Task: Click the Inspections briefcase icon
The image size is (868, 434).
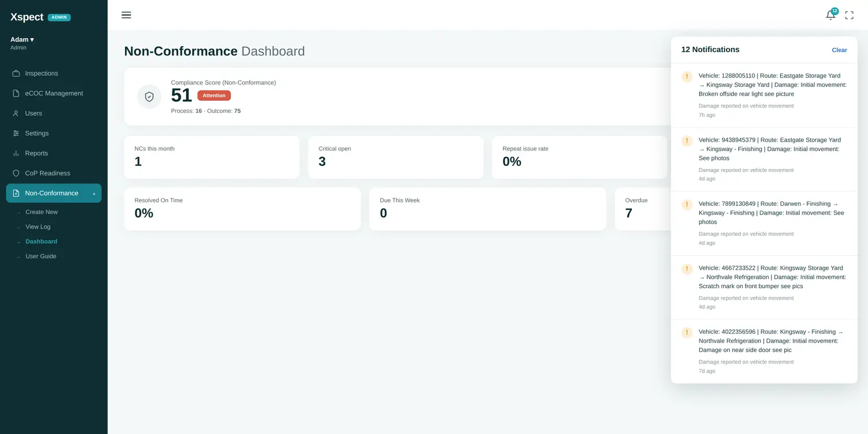Action: (x=16, y=73)
